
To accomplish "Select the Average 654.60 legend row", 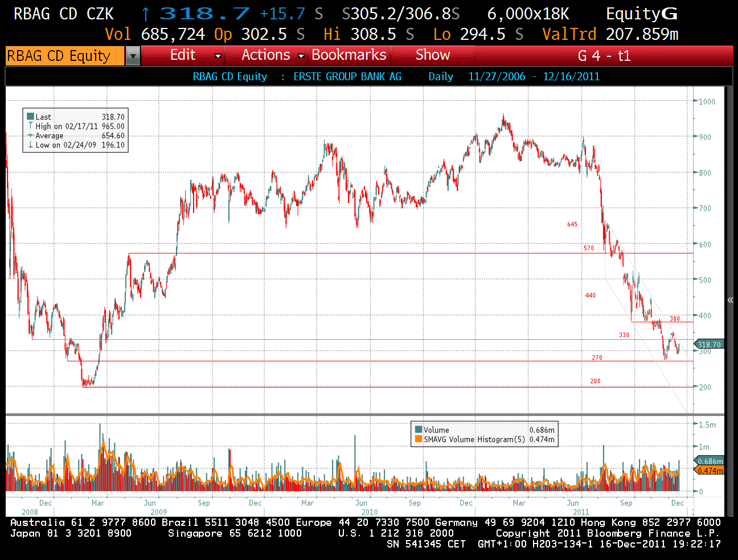I will [x=75, y=135].
